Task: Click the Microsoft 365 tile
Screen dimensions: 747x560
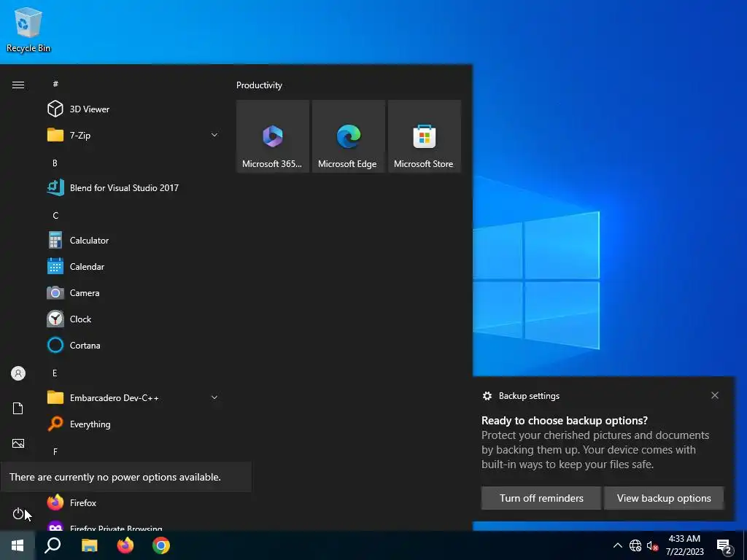Action: [273, 136]
